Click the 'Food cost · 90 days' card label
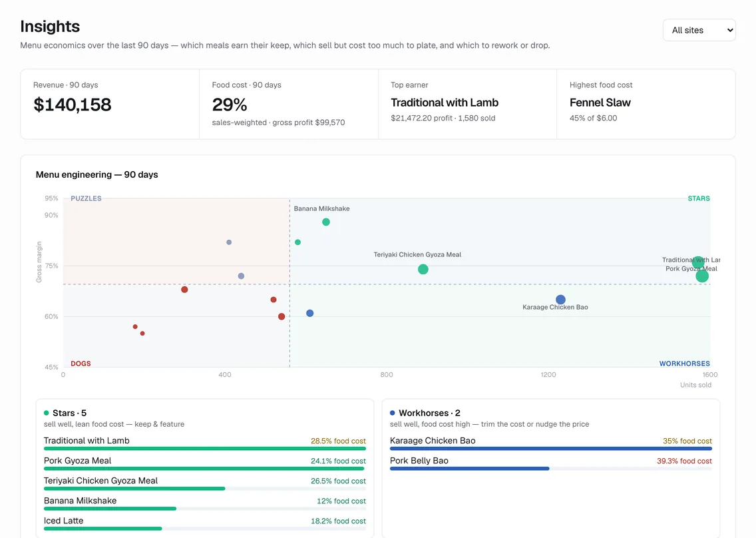Image resolution: width=756 pixels, height=538 pixels. click(x=246, y=85)
